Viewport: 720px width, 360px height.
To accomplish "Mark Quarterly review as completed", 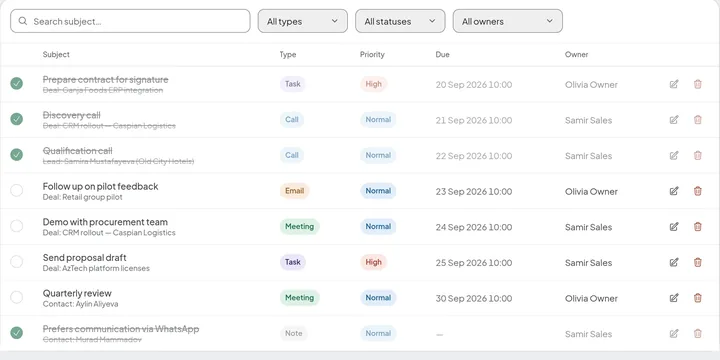I will click(17, 297).
